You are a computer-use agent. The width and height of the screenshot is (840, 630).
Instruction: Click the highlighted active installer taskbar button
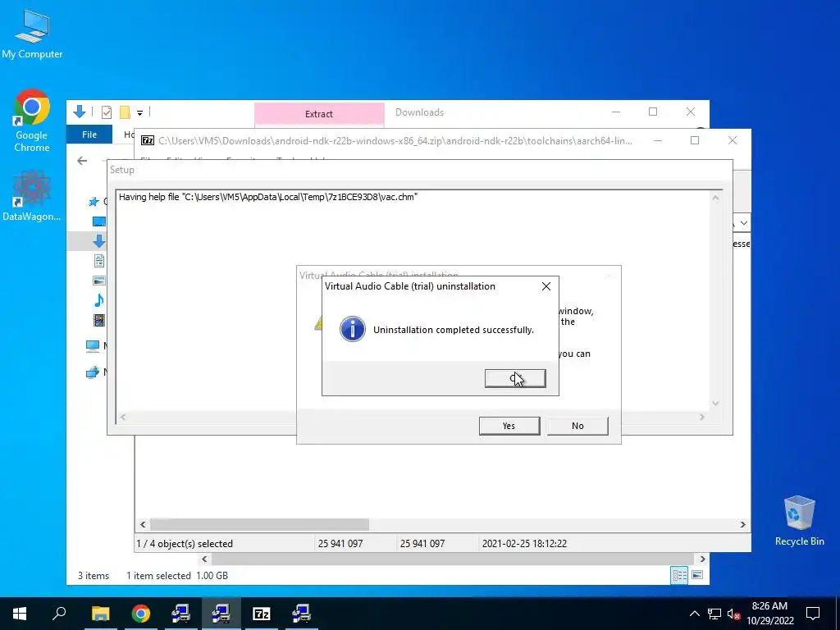coord(221,614)
